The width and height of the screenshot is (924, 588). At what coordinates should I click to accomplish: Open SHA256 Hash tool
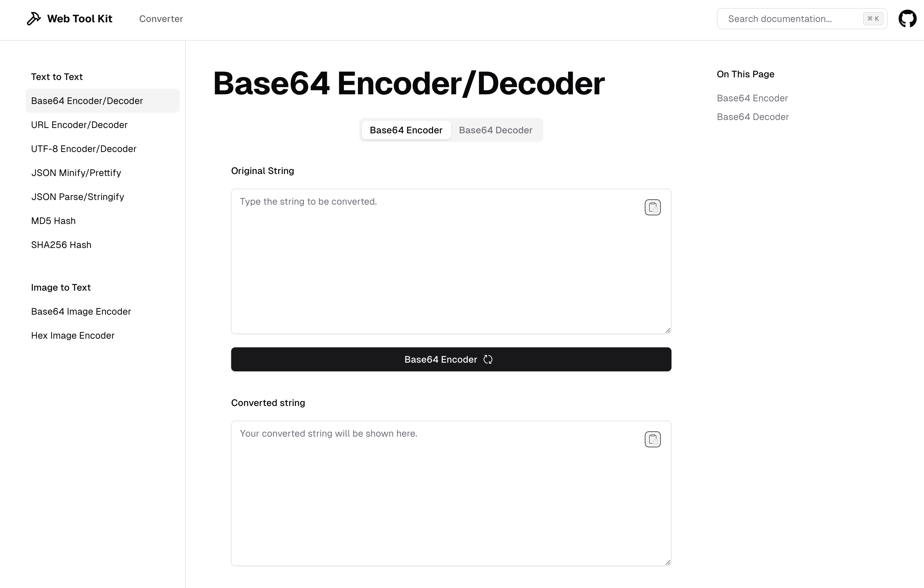tap(61, 244)
